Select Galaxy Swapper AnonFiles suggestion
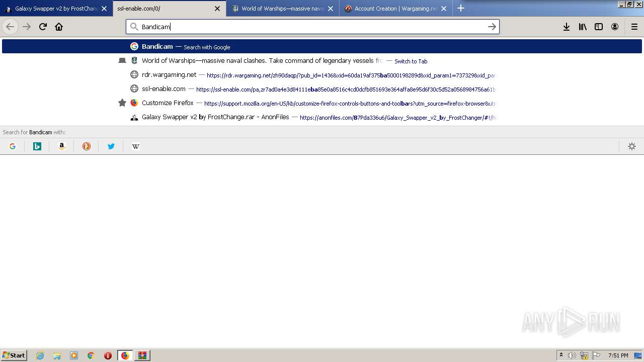 322,117
